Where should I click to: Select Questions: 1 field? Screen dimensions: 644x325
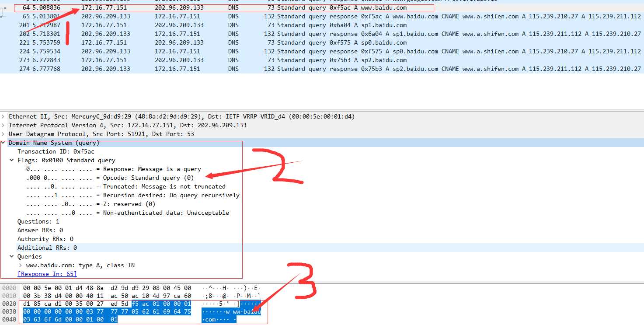[38, 221]
